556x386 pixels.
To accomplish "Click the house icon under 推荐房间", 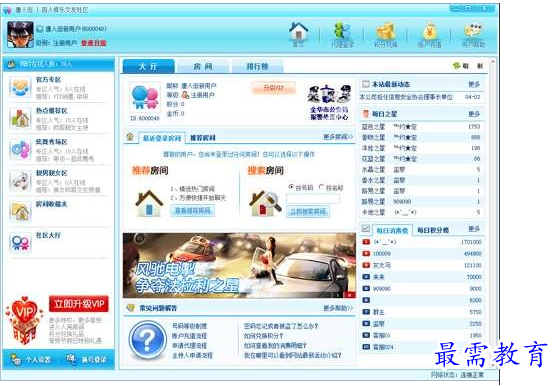I will [x=149, y=203].
